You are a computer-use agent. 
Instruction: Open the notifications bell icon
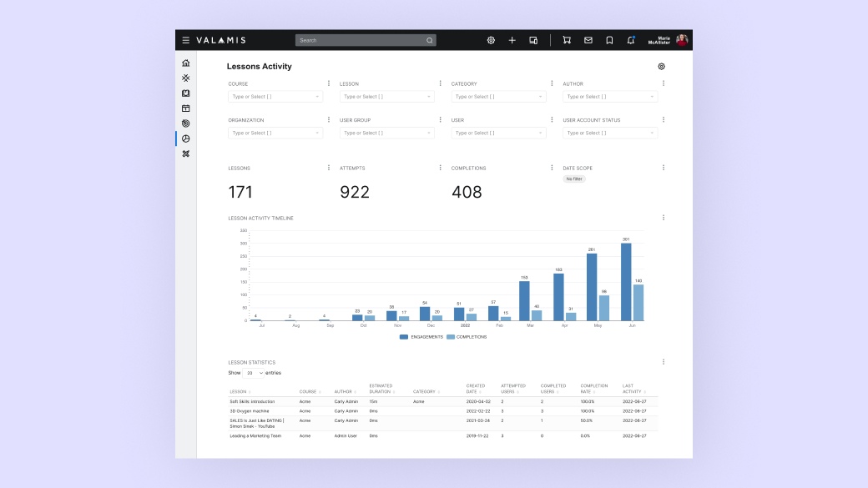630,40
